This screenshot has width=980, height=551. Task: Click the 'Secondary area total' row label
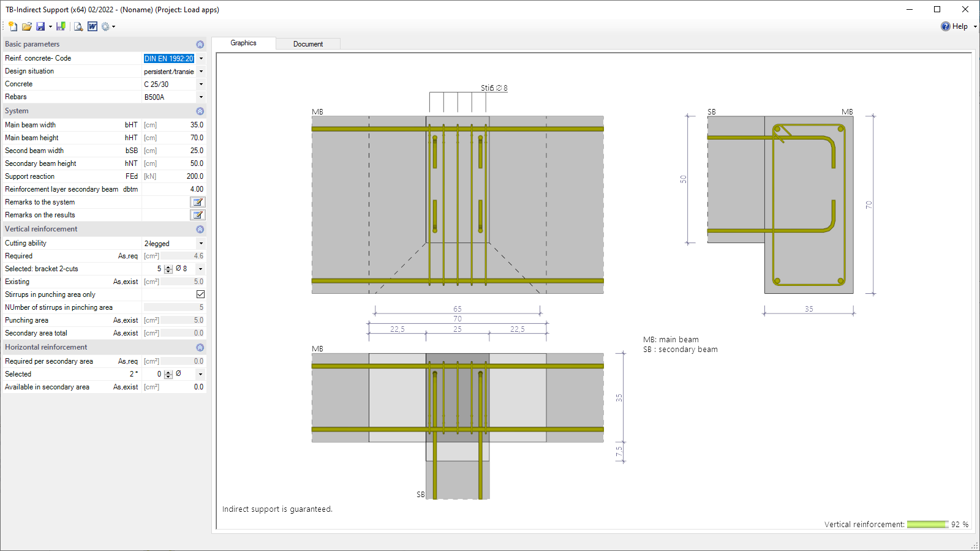[36, 333]
